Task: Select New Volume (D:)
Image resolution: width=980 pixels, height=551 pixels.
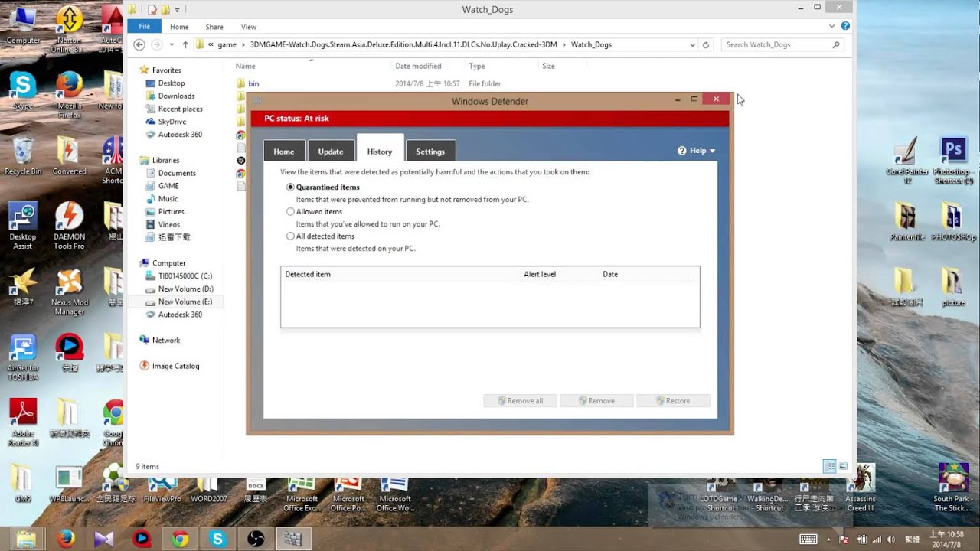Action: (x=185, y=289)
